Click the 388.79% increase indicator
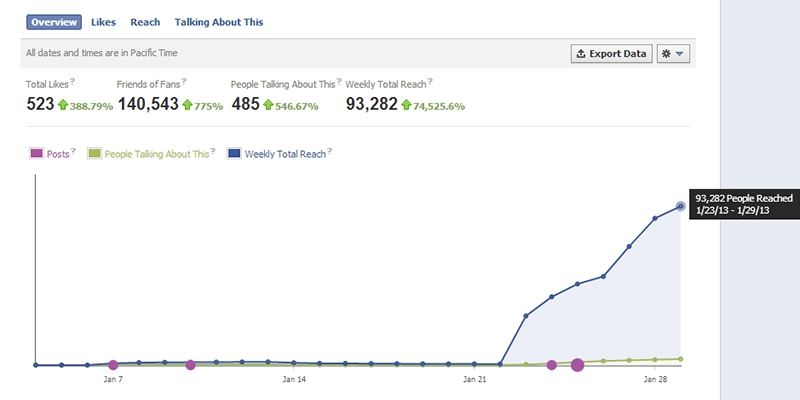800x400 pixels. 85,106
